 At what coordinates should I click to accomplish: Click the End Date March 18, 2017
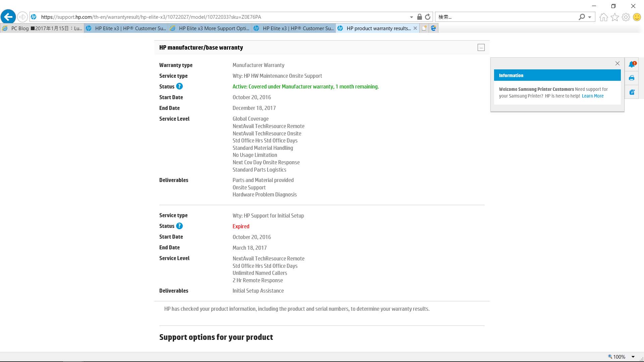click(x=250, y=248)
